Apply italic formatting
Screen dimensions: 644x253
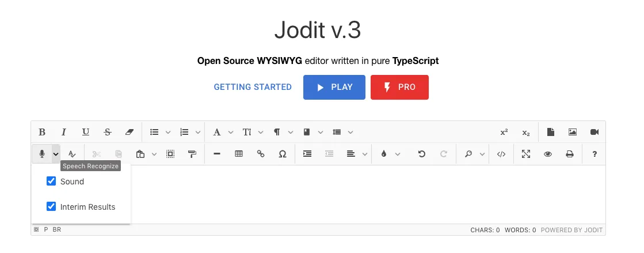64,132
